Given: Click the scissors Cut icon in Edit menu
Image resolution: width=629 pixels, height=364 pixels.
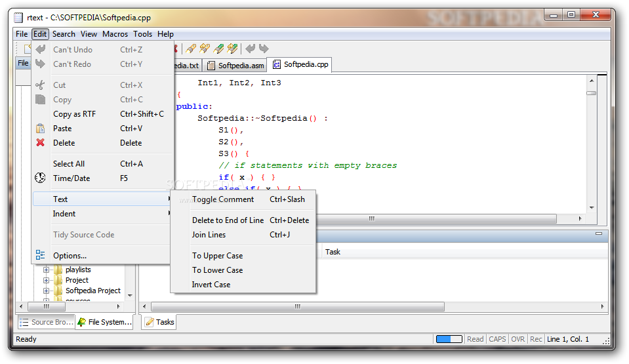Looking at the screenshot, I should [x=40, y=85].
